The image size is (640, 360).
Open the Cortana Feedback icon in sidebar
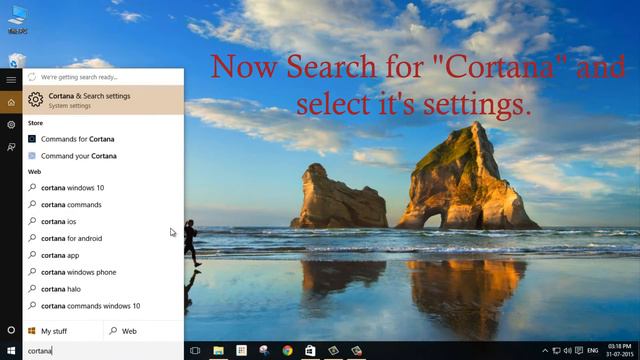tap(11, 147)
